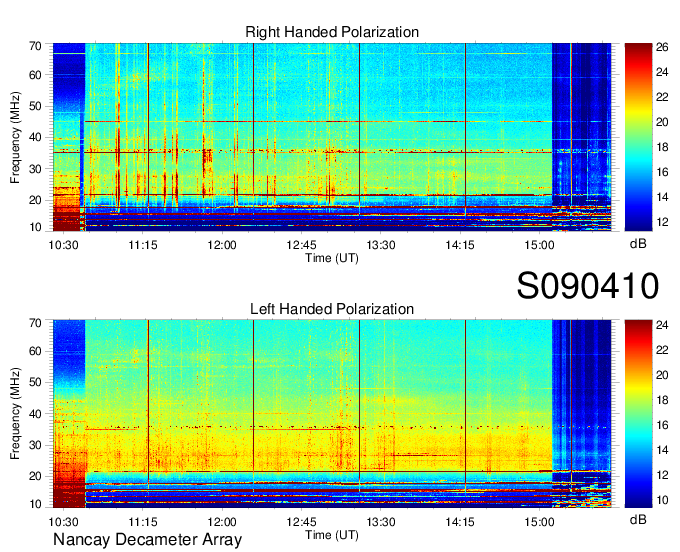Click the 70 MHz tick on Left Handed plot
This screenshot has height=552, width=680.
coord(35,323)
